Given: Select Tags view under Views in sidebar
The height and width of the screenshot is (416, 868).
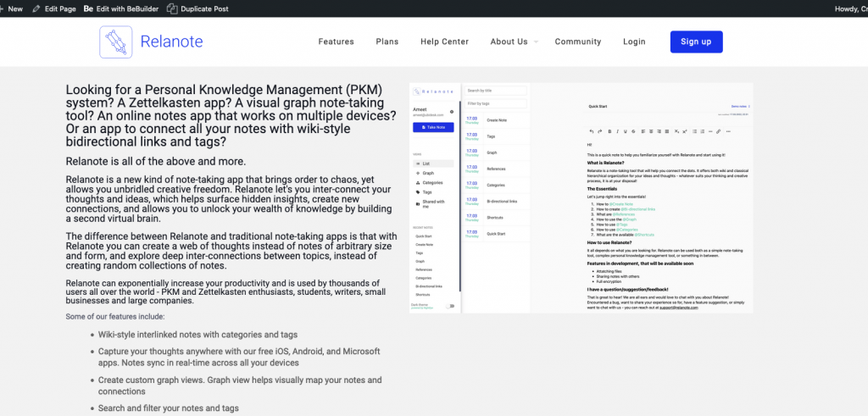Looking at the screenshot, I should click(x=424, y=192).
